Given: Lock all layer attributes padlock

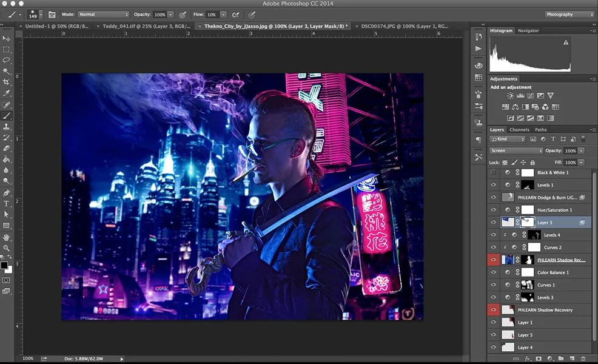Looking at the screenshot, I should (532, 163).
